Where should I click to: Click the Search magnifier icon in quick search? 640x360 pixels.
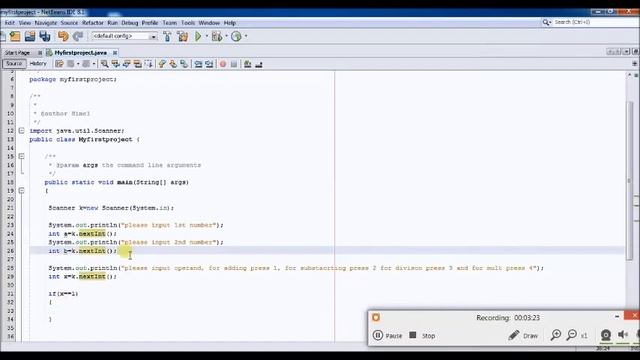(547, 22)
